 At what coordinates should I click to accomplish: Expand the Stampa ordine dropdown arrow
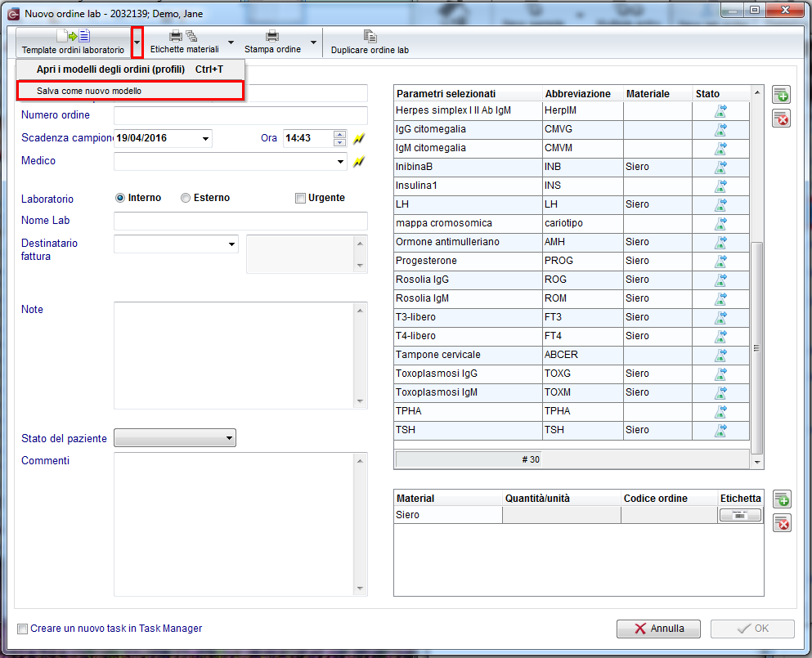[313, 42]
